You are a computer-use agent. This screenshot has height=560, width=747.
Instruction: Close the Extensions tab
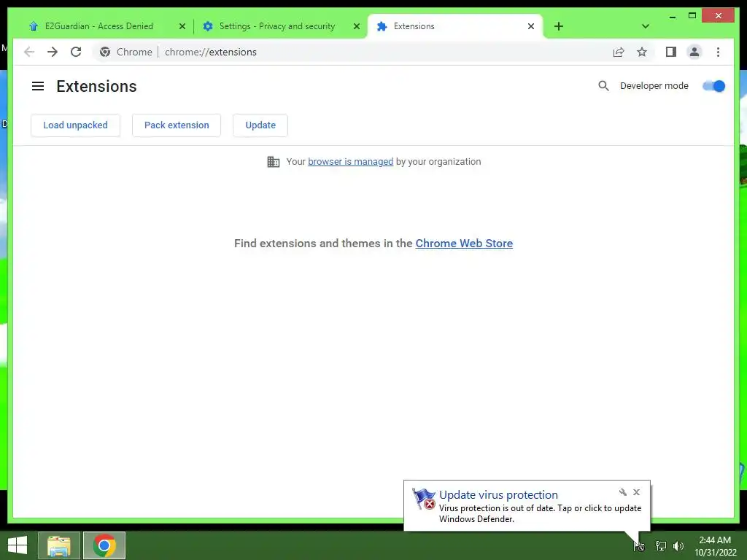pos(531,27)
